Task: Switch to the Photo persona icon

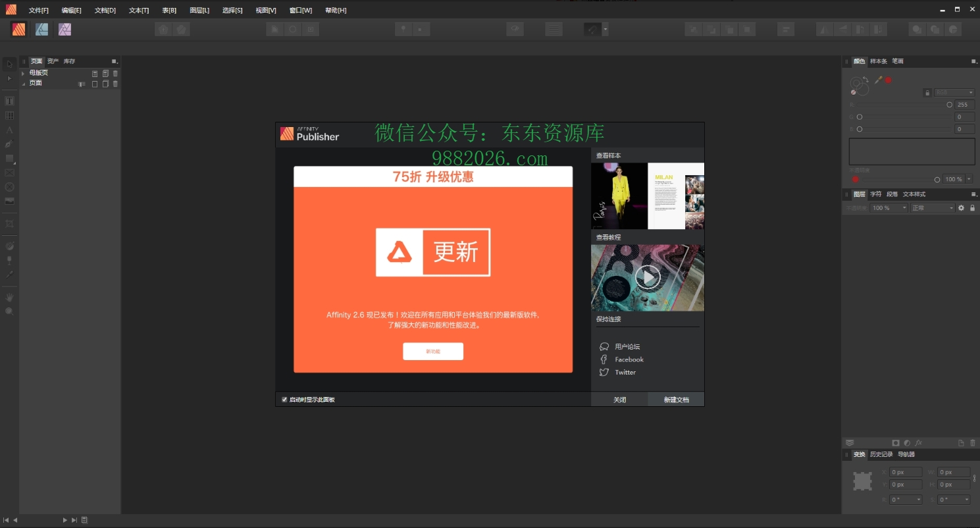Action: click(64, 29)
